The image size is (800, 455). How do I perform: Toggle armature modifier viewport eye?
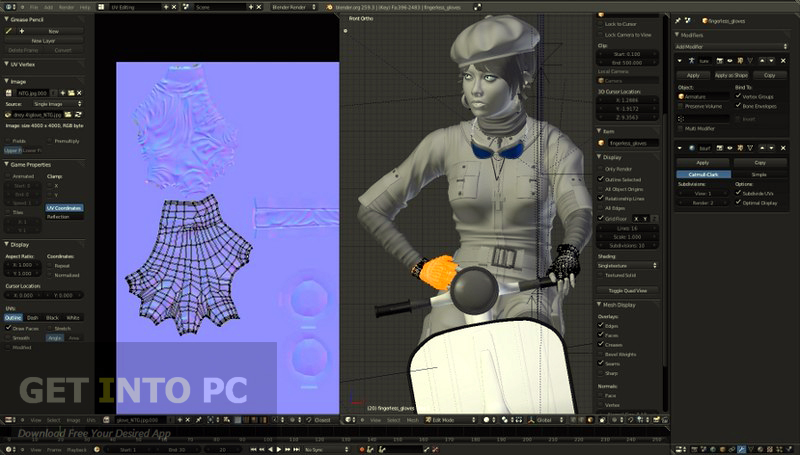tap(730, 61)
